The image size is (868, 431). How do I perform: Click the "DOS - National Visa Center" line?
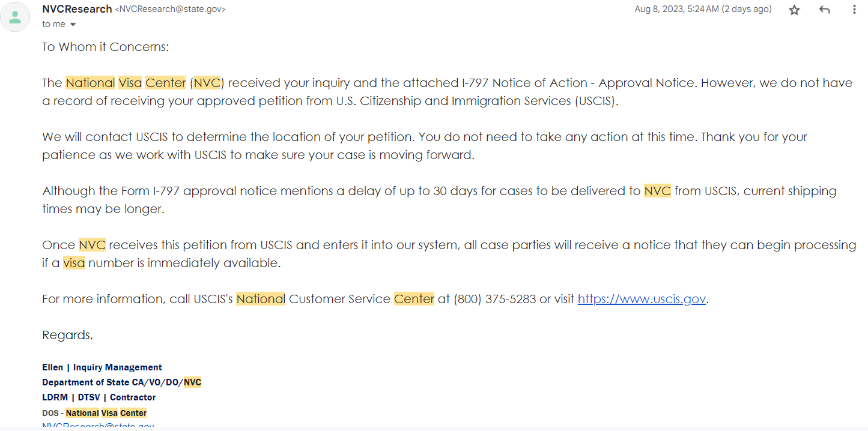[x=94, y=413]
